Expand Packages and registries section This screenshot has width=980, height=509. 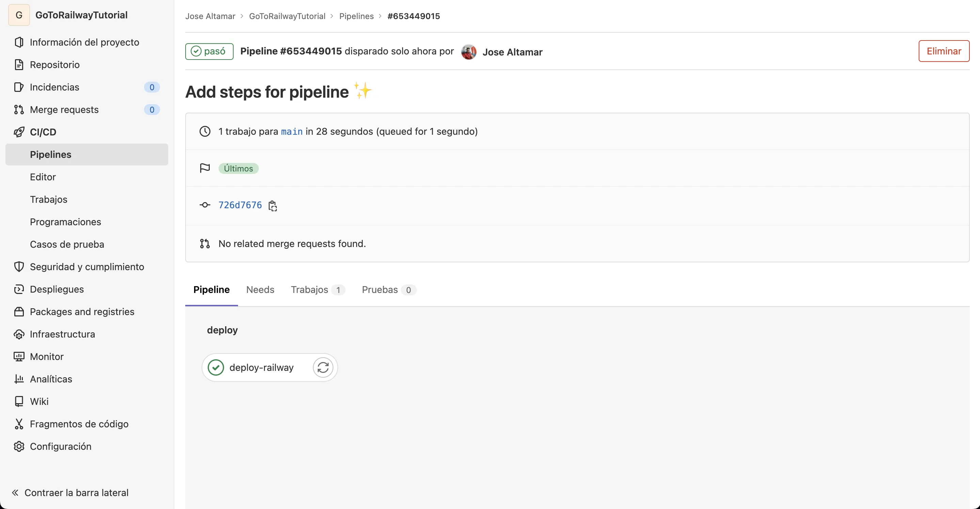tap(82, 312)
